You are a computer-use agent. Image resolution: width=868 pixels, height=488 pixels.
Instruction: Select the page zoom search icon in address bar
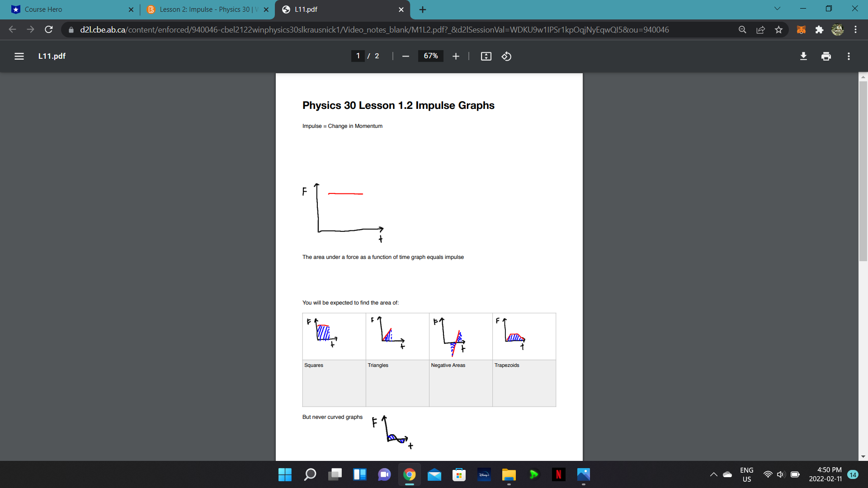[742, 29]
